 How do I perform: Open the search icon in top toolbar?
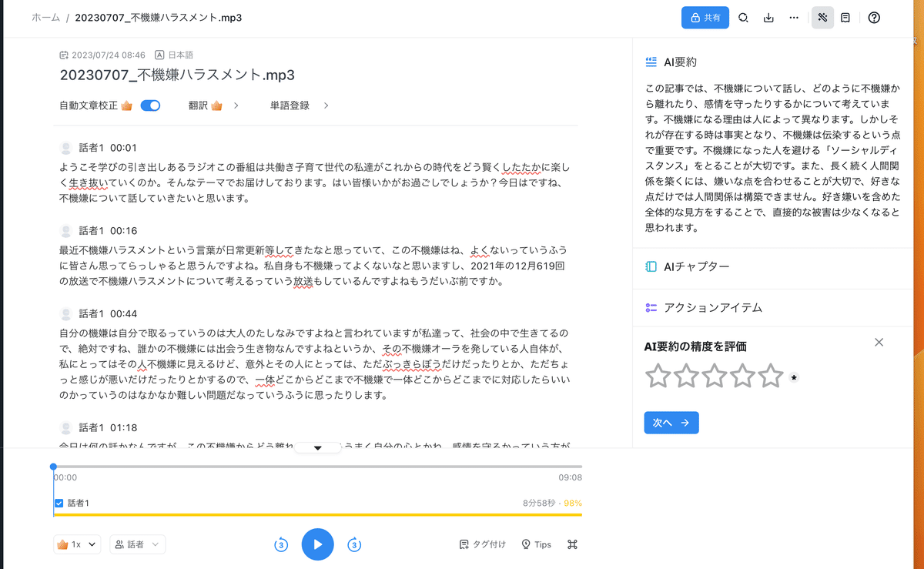click(743, 18)
